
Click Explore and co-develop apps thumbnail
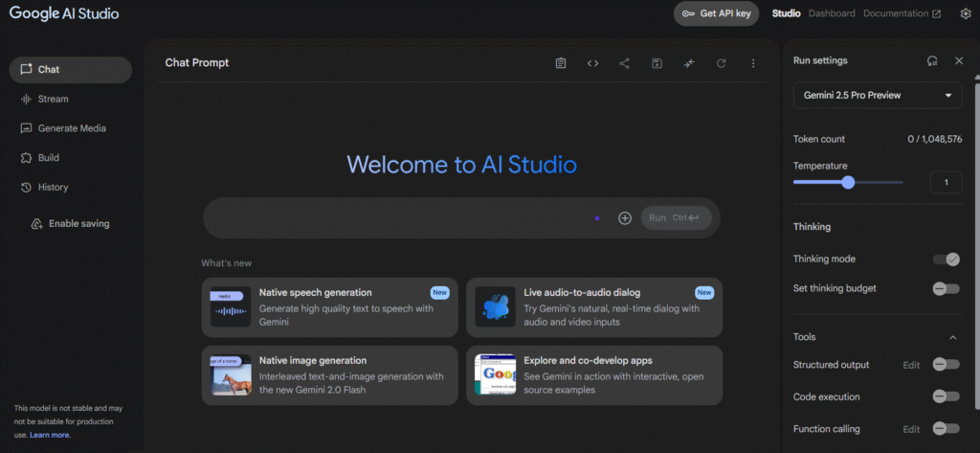coord(495,374)
